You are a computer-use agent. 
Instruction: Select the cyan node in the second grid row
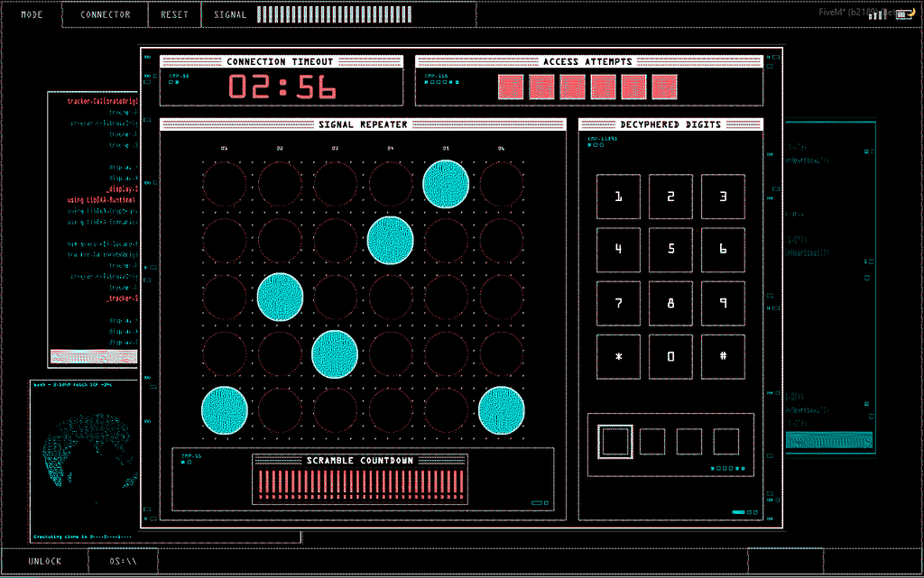click(390, 240)
